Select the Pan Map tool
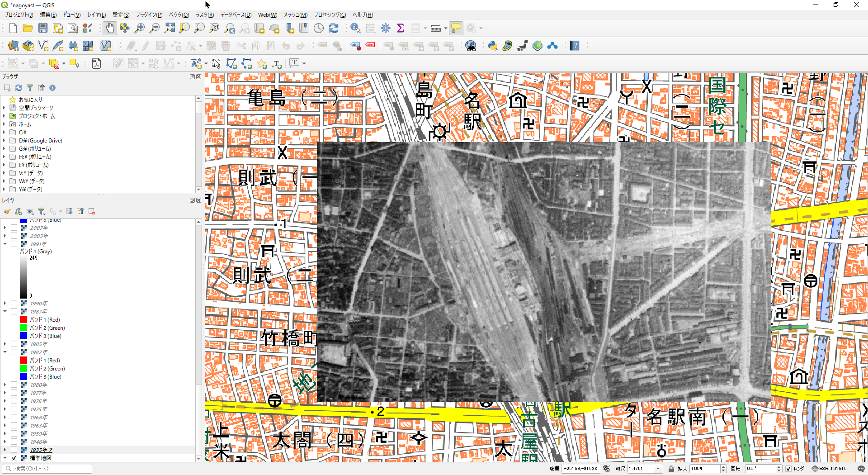Viewport: 868px width, 475px height. click(x=110, y=28)
